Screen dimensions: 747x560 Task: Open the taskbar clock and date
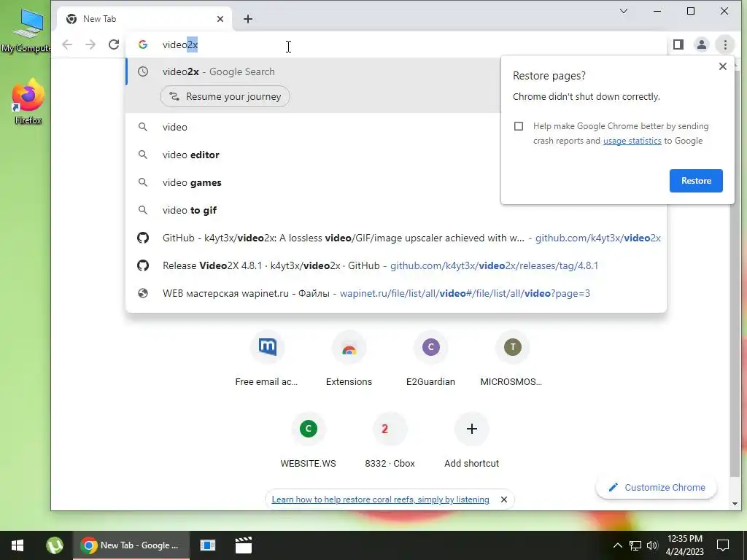(x=684, y=545)
